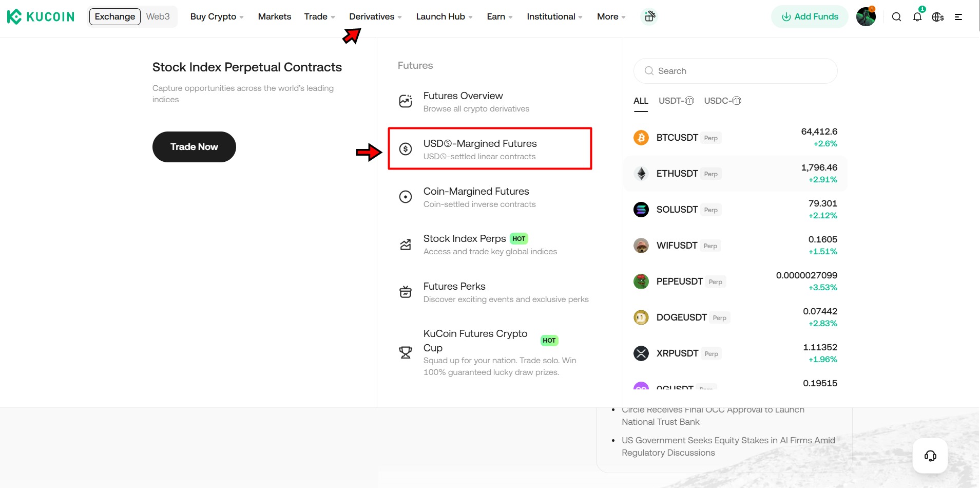
Task: Click the Ethereum coin icon
Action: 641,174
